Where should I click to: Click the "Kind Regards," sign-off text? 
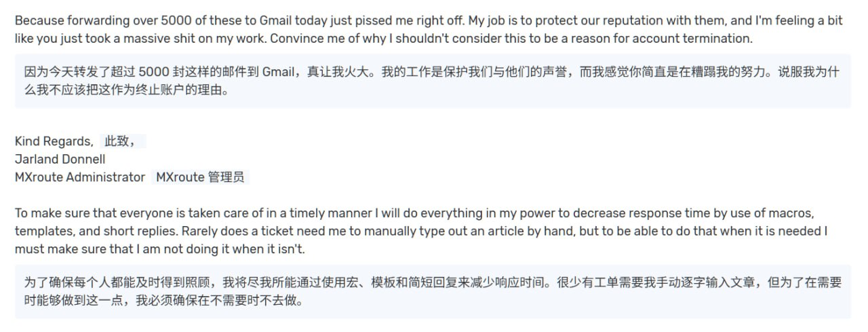click(x=54, y=141)
